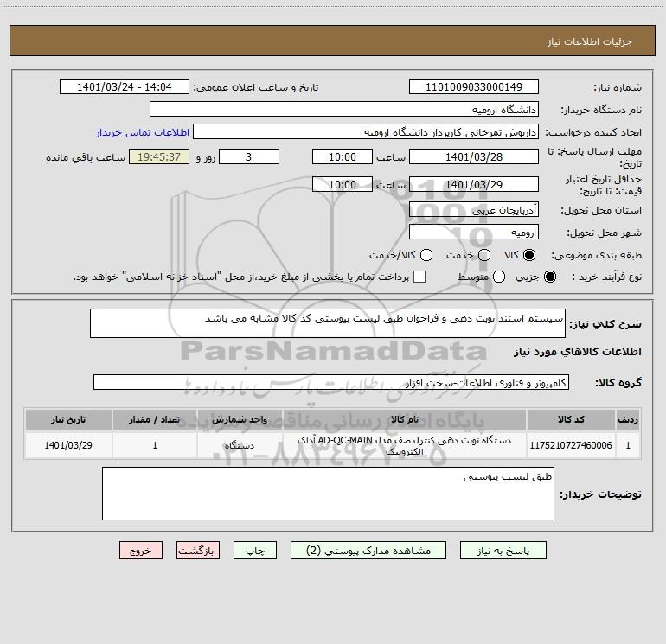The height and width of the screenshot is (644, 666).
Task: Click the بازگشت back button
Action: click(x=198, y=551)
